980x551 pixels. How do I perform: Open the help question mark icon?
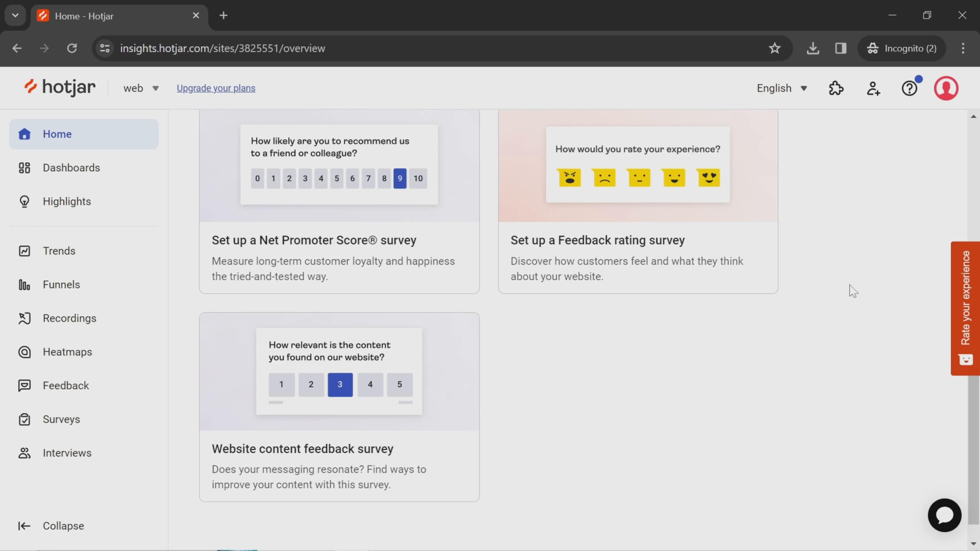point(910,88)
